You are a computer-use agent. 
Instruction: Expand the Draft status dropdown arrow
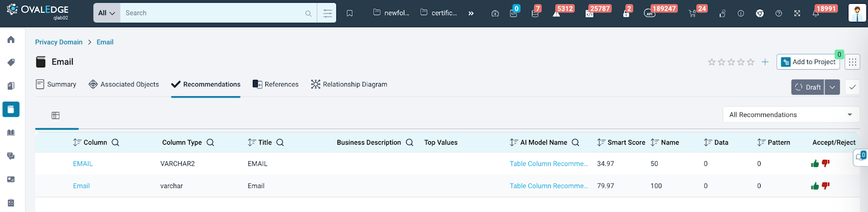[832, 87]
